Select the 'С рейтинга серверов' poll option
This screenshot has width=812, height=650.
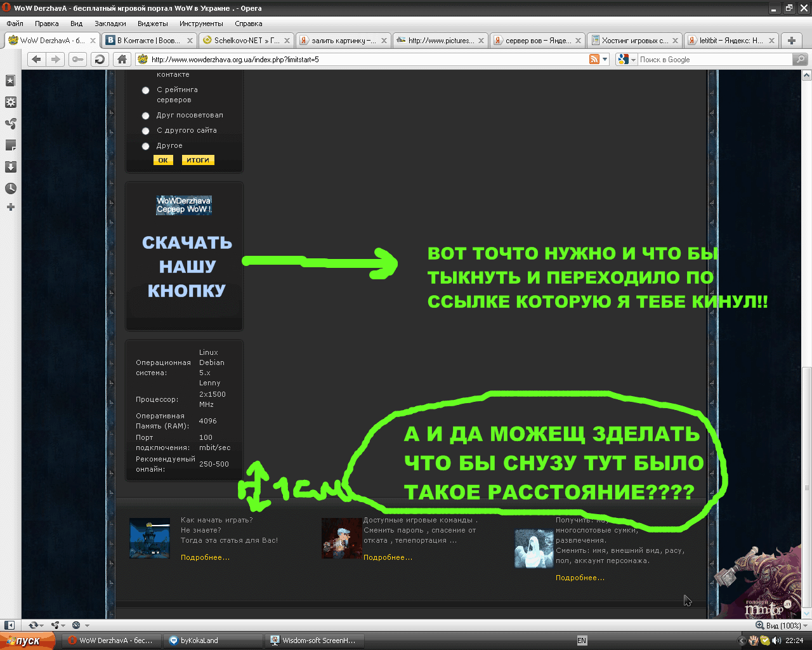(x=145, y=90)
